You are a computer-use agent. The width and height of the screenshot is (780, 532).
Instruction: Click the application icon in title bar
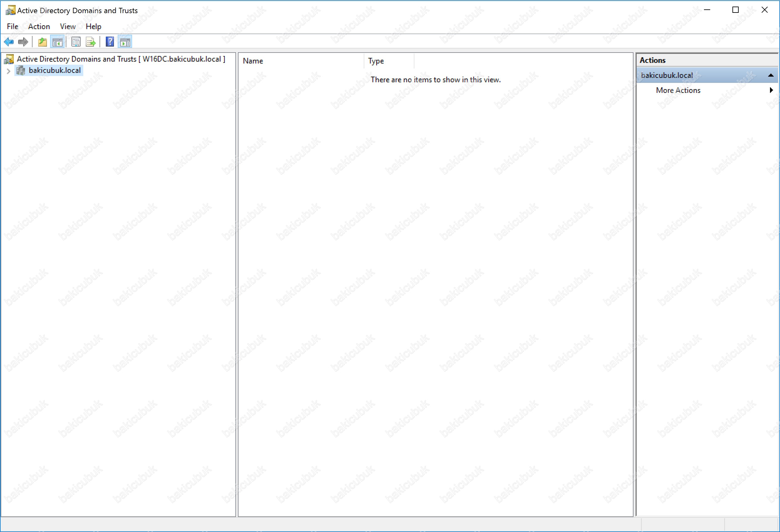tap(10, 10)
